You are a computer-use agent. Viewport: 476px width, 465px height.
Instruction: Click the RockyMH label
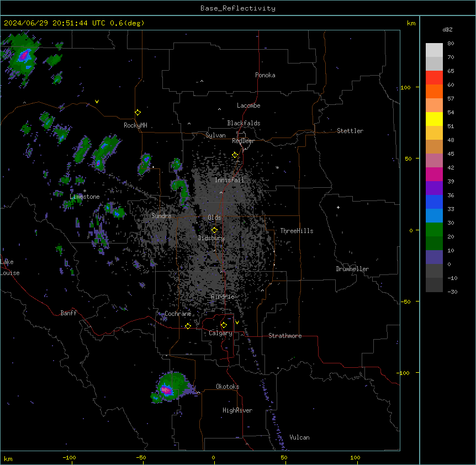[x=135, y=125]
